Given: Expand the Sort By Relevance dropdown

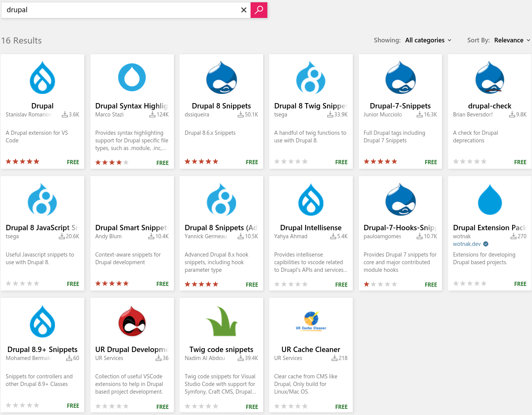Looking at the screenshot, I should [x=512, y=40].
